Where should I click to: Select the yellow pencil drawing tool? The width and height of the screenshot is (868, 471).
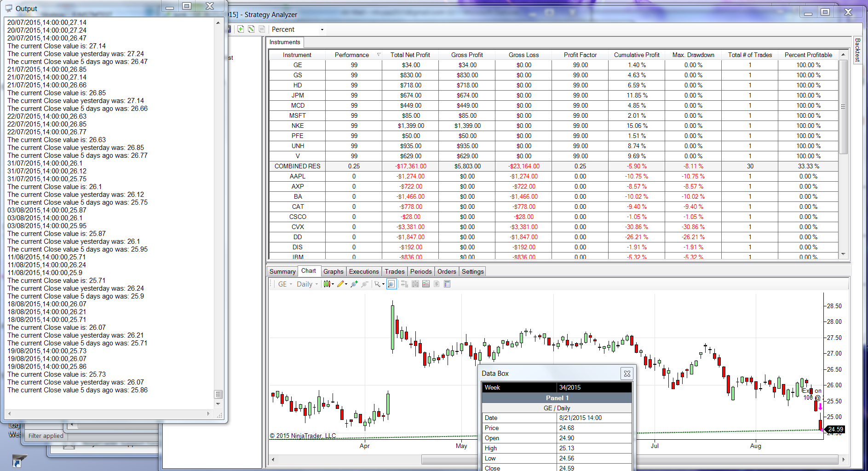[340, 284]
